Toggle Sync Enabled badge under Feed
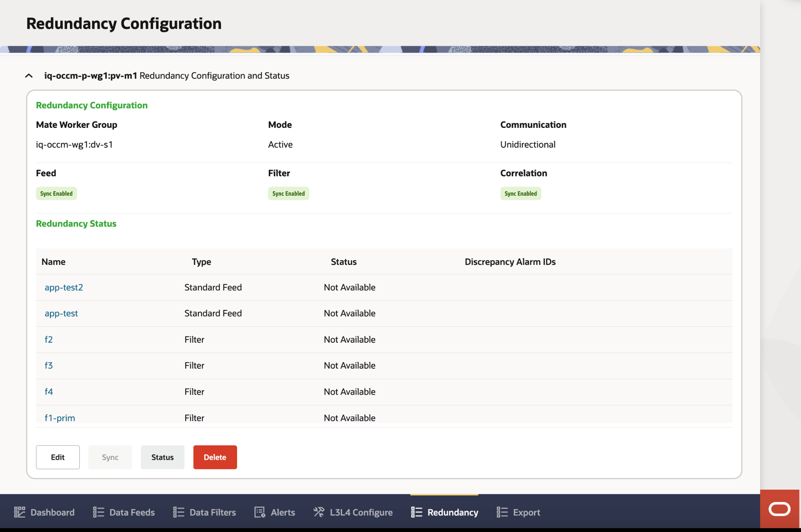Screen dimensions: 801x532 (56, 193)
